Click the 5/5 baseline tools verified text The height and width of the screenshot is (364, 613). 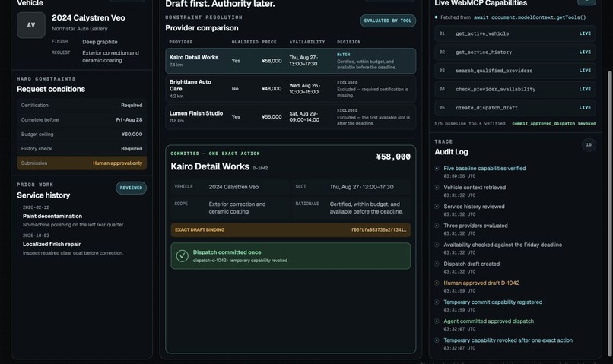(x=469, y=123)
